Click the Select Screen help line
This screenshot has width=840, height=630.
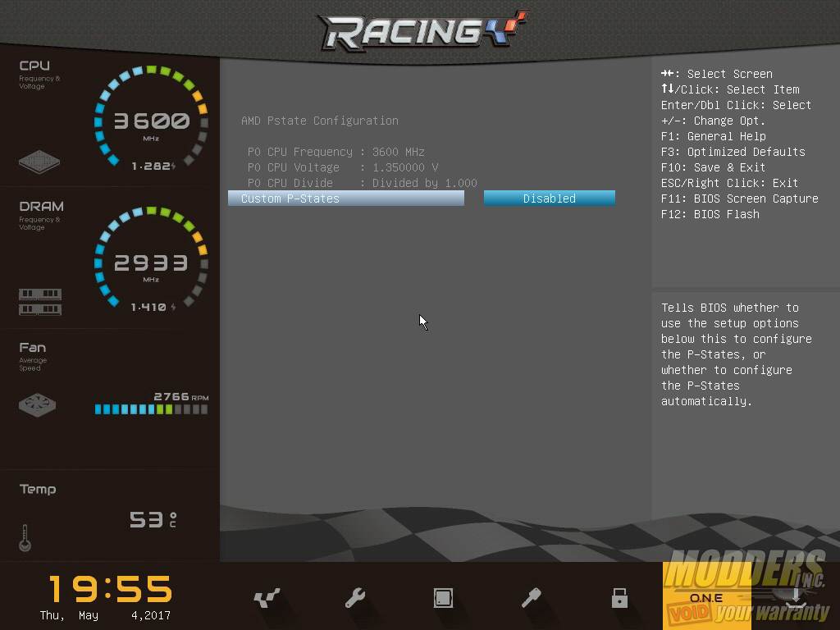[x=716, y=74]
